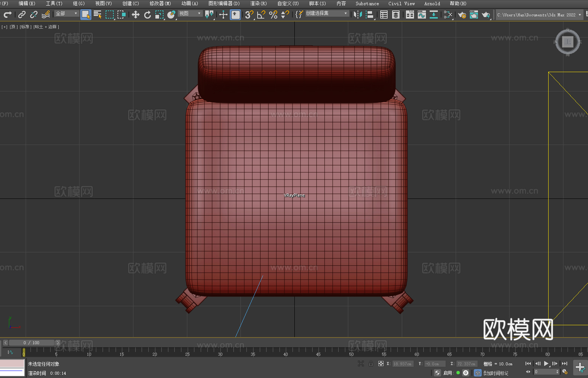Open the Civil View menu
588x378 pixels.
pos(402,3)
